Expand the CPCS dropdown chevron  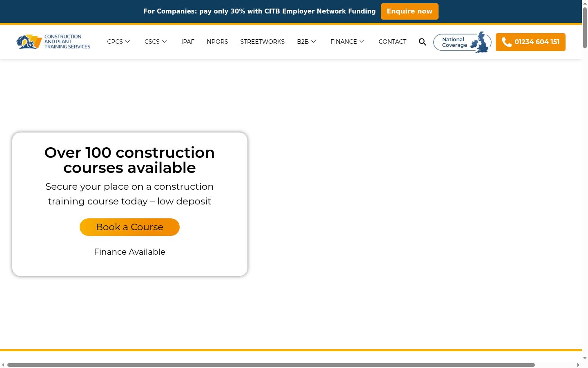(x=128, y=42)
